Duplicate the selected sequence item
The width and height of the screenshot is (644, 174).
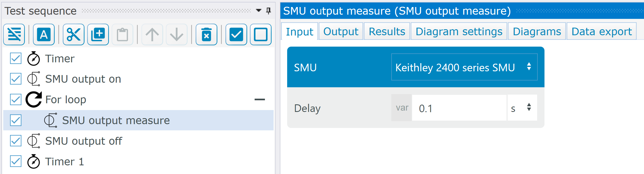pos(98,34)
